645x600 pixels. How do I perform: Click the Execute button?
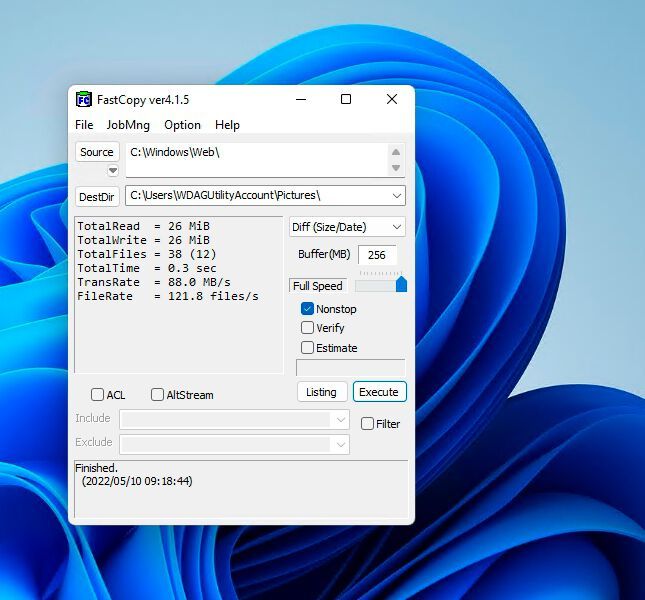(x=379, y=392)
